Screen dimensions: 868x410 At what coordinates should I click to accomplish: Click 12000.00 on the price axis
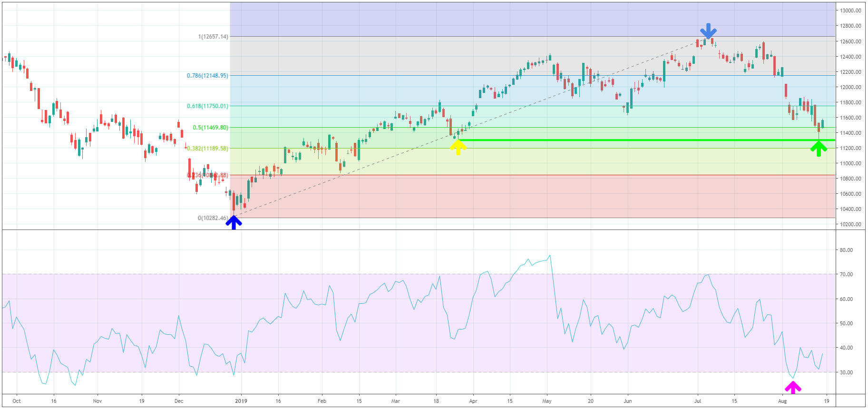pos(850,87)
